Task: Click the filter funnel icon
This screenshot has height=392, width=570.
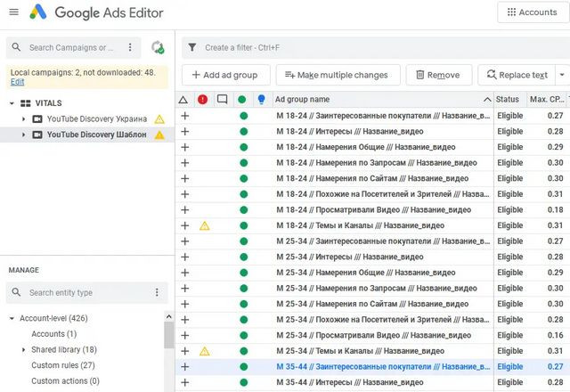Action: click(x=192, y=47)
